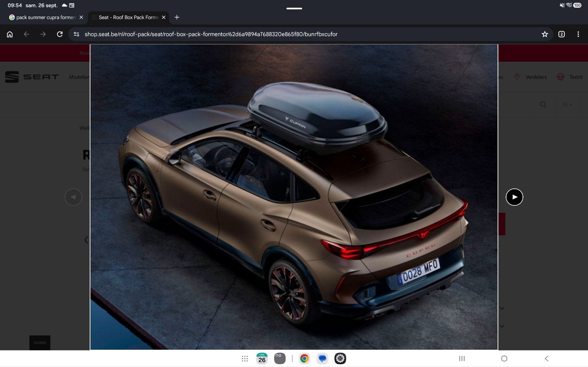This screenshot has width=588, height=367.
Task: Close the 'Seat - Roof Box Pack' tab
Action: pyautogui.click(x=164, y=17)
